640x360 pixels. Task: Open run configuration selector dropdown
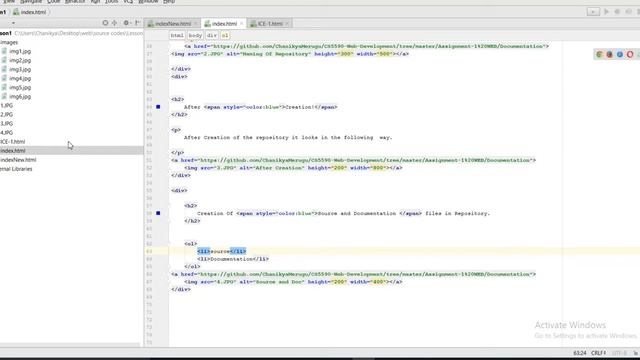coord(593,12)
